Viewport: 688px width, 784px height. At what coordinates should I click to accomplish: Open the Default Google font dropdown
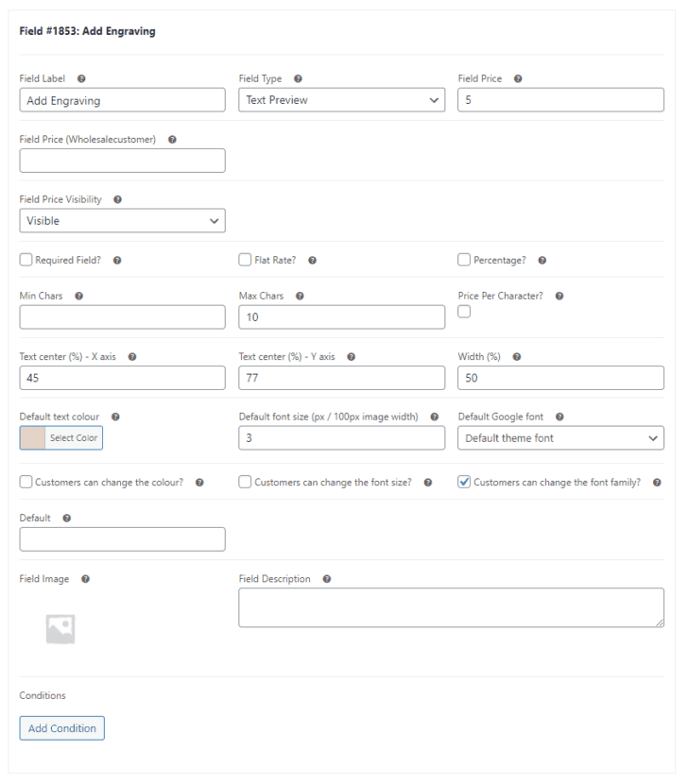(560, 437)
